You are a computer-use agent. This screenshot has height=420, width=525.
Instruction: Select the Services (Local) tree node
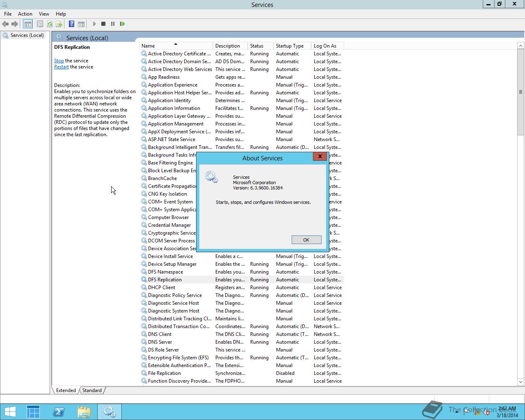coord(27,35)
